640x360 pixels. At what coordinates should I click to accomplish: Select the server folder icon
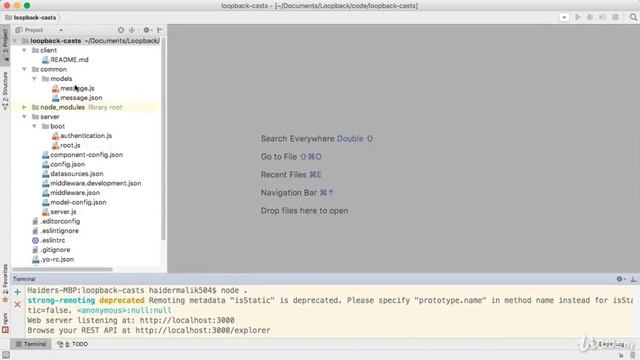pos(36,117)
